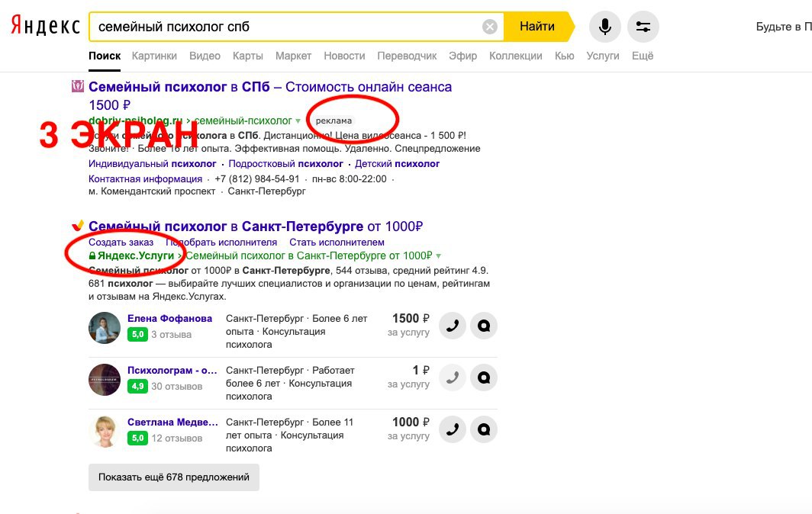Open Елена Фофанова profile photo
This screenshot has width=812, height=514.
click(104, 328)
